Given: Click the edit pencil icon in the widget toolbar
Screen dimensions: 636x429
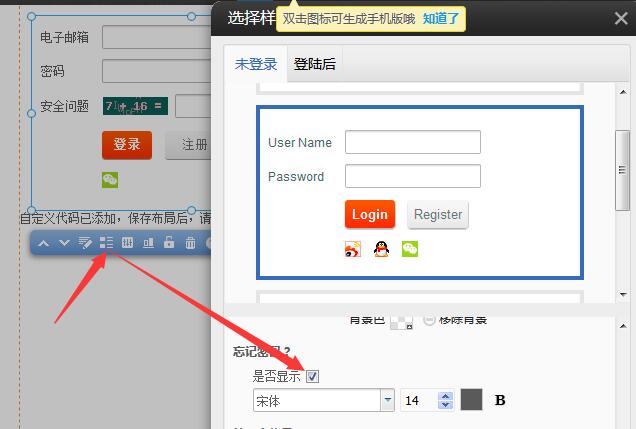Looking at the screenshot, I should [x=85, y=243].
